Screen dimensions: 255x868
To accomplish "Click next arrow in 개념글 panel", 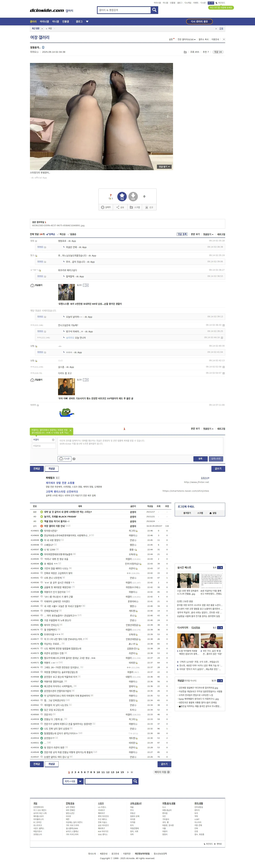I will tap(221, 681).
